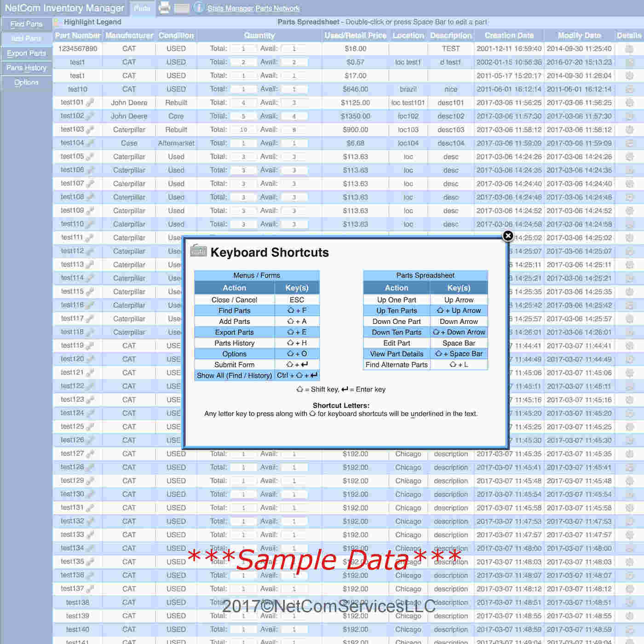The image size is (644, 644).
Task: Click the Avail quantity field for test102
Action: 294,116
